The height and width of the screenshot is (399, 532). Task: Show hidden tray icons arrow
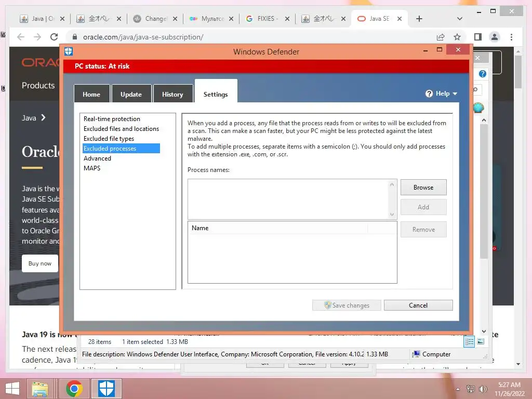pos(458,389)
